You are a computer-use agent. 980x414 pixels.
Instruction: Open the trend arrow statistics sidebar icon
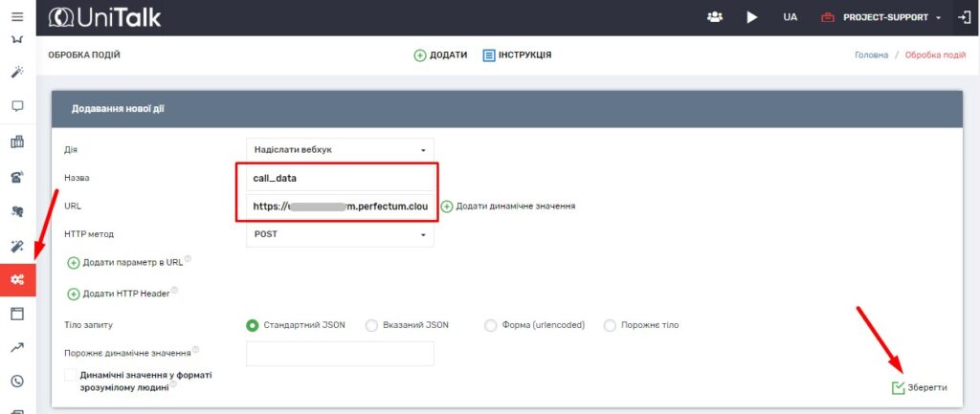coord(16,348)
